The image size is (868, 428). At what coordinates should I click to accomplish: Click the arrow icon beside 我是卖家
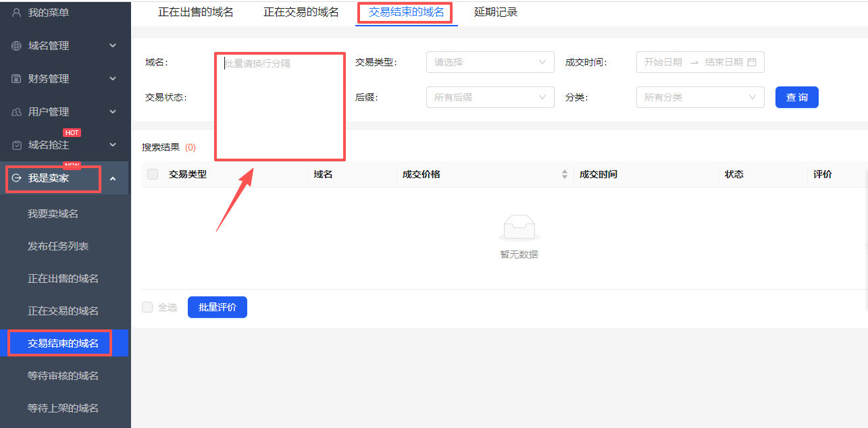[17, 178]
